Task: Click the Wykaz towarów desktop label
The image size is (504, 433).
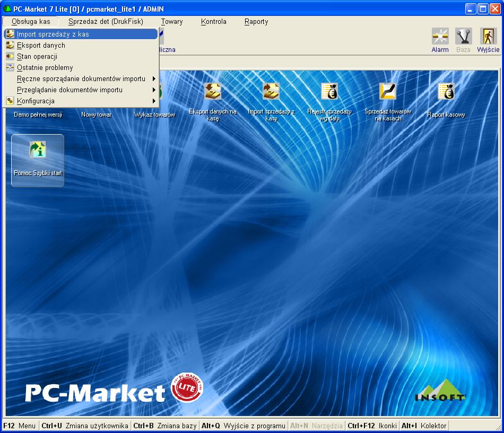Action: coord(154,114)
